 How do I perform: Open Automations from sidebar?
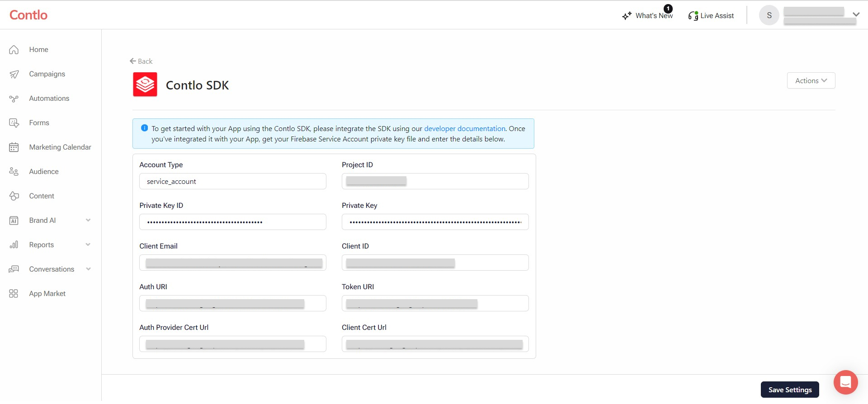pos(49,99)
